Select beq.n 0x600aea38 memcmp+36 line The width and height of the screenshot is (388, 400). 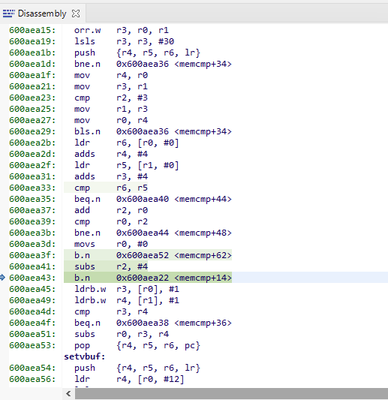(x=153, y=323)
